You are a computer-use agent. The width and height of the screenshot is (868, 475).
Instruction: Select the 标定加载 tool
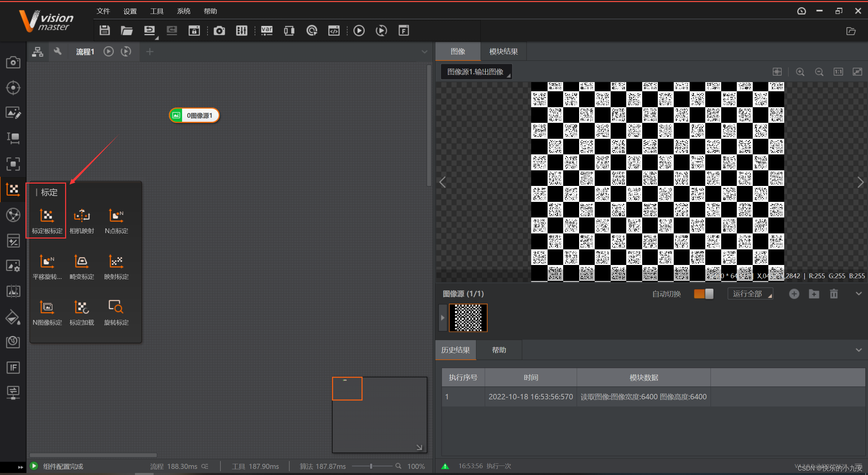(82, 312)
